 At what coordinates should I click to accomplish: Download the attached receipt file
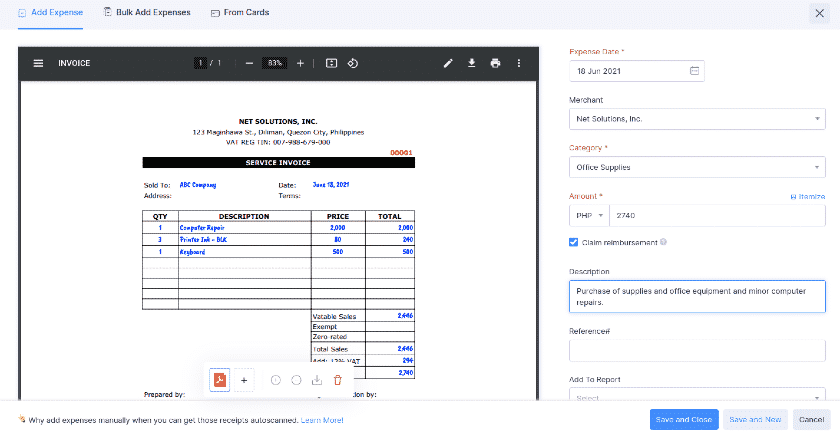point(317,380)
